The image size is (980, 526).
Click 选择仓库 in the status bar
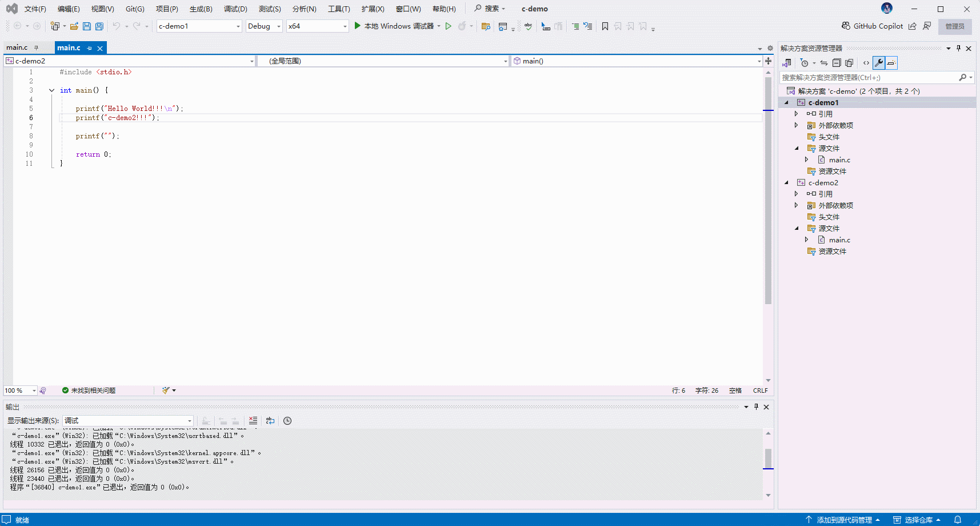918,520
